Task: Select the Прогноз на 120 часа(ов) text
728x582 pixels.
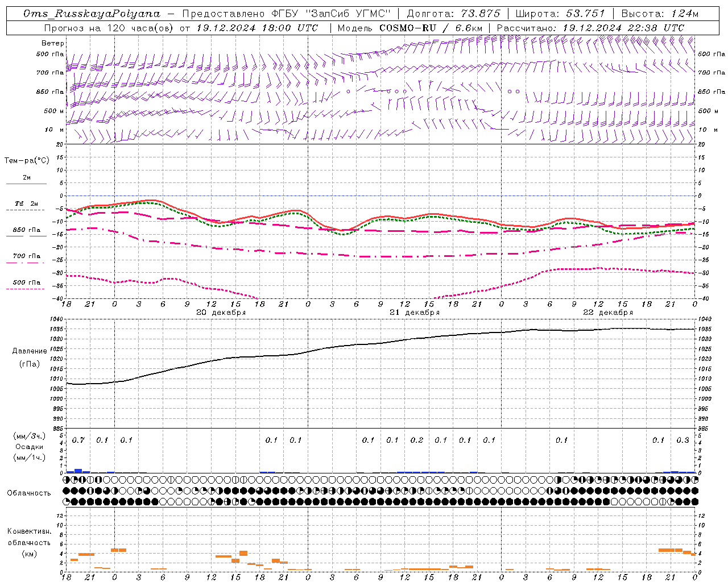Action: (109, 28)
